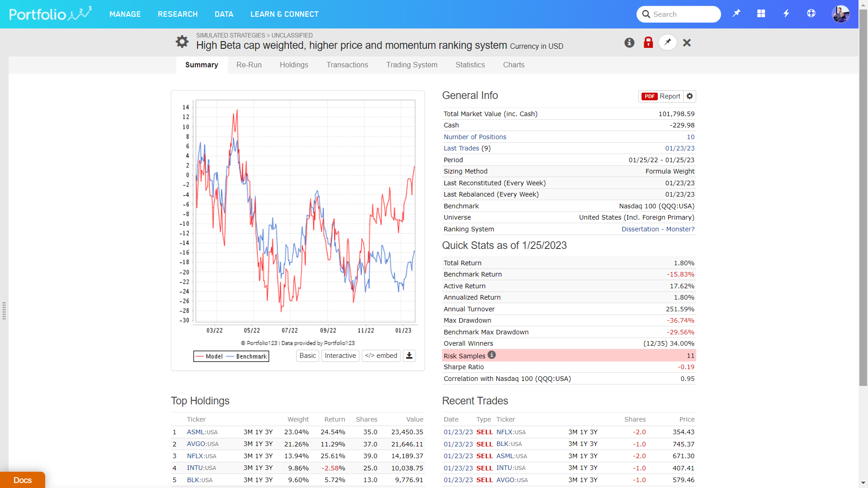
Task: Open the help lifebuoy icon
Action: pyautogui.click(x=811, y=14)
